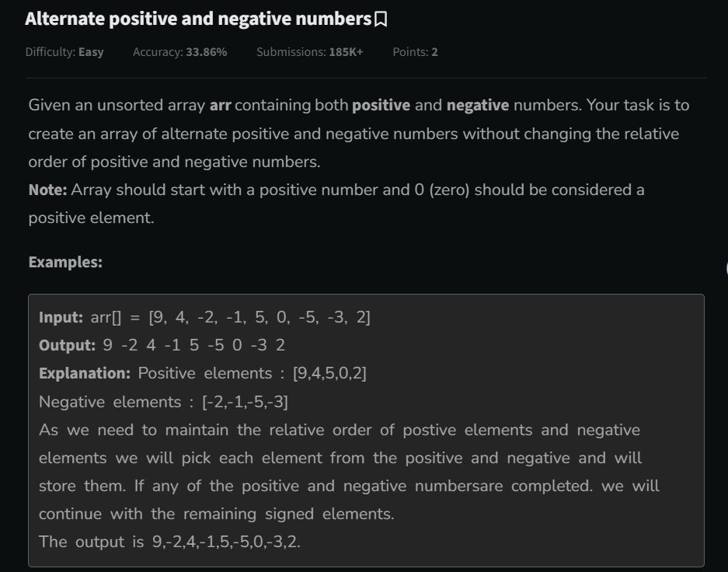Click the bold word arr in description
Image resolution: width=728 pixels, height=572 pixels.
click(220, 105)
